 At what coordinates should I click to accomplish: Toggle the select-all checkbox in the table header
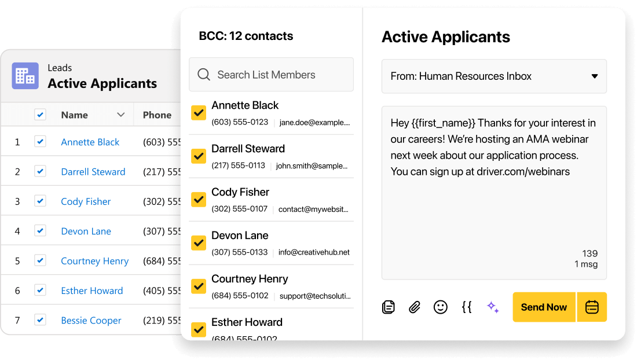(x=40, y=114)
